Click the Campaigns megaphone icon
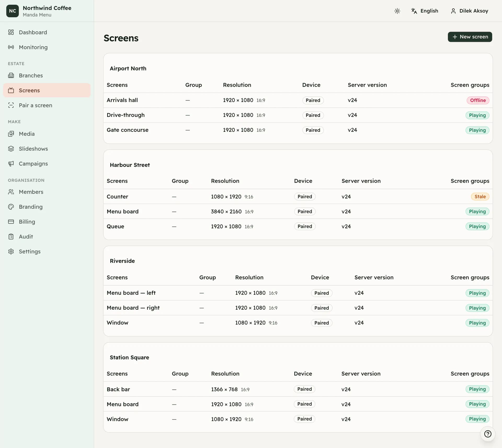Image resolution: width=502 pixels, height=448 pixels. pos(11,163)
